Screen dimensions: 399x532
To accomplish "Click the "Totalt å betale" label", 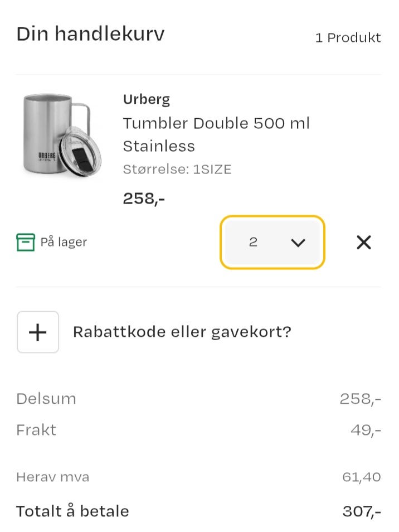I will tap(72, 511).
